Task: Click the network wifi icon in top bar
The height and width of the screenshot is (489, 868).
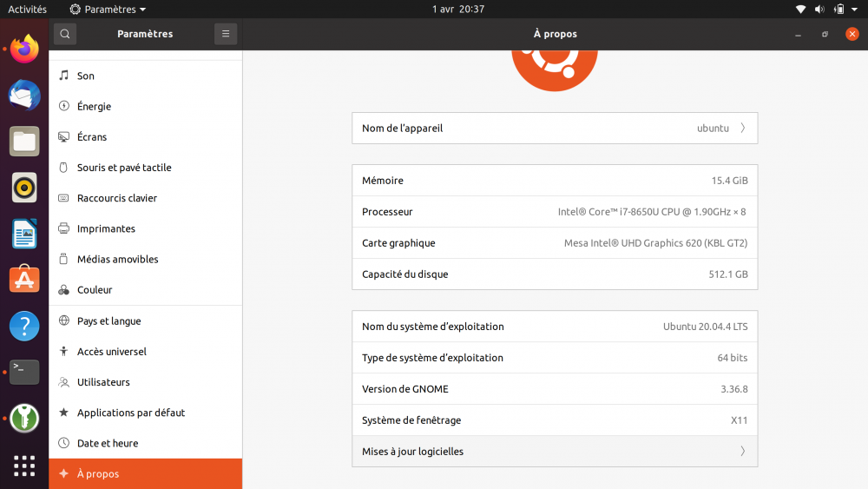Action: pos(800,9)
